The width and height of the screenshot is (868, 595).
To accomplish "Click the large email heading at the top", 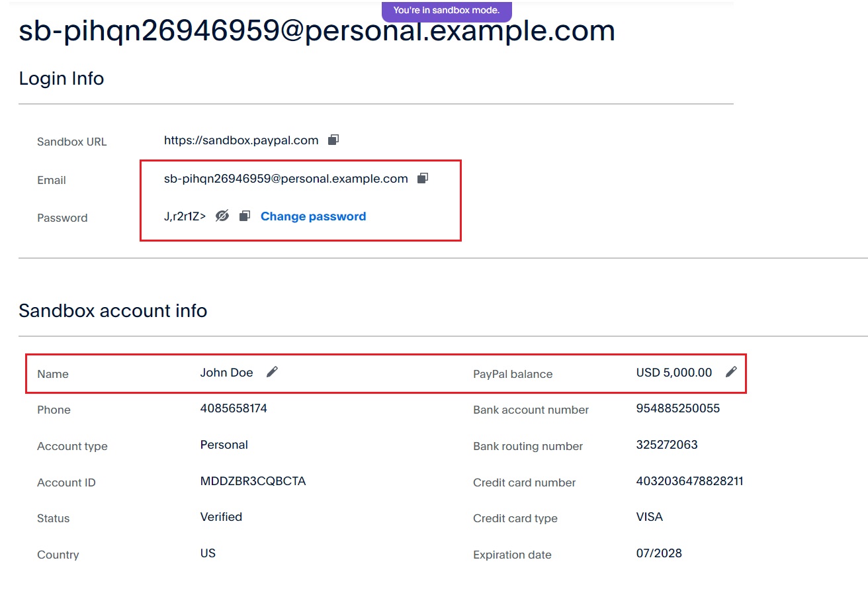I will pyautogui.click(x=317, y=31).
